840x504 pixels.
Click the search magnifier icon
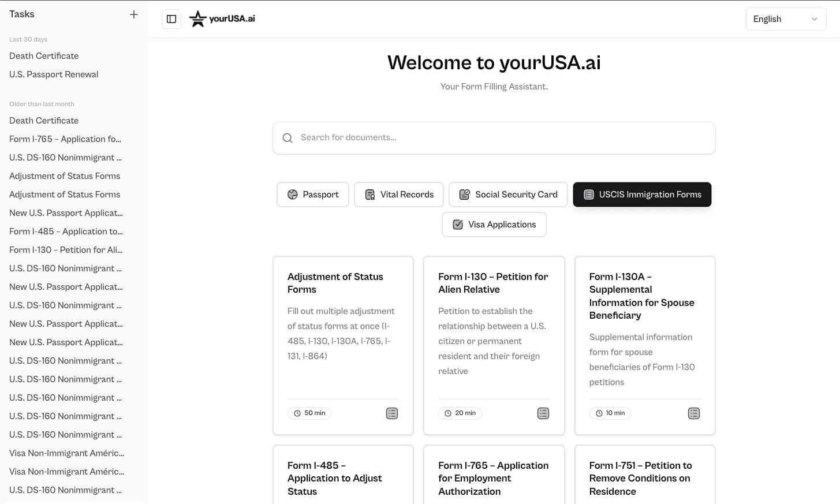coord(288,138)
